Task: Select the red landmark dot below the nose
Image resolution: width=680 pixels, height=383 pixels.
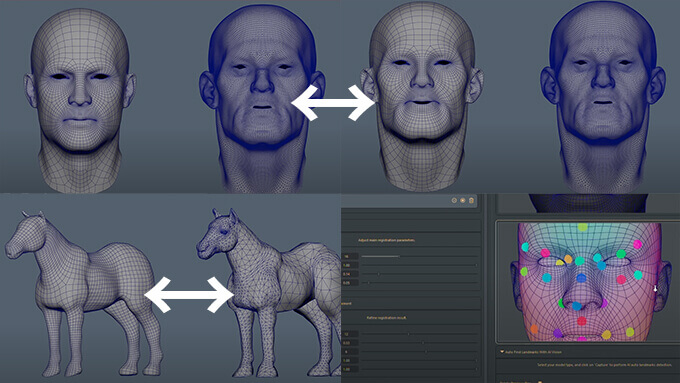Action: [582, 321]
